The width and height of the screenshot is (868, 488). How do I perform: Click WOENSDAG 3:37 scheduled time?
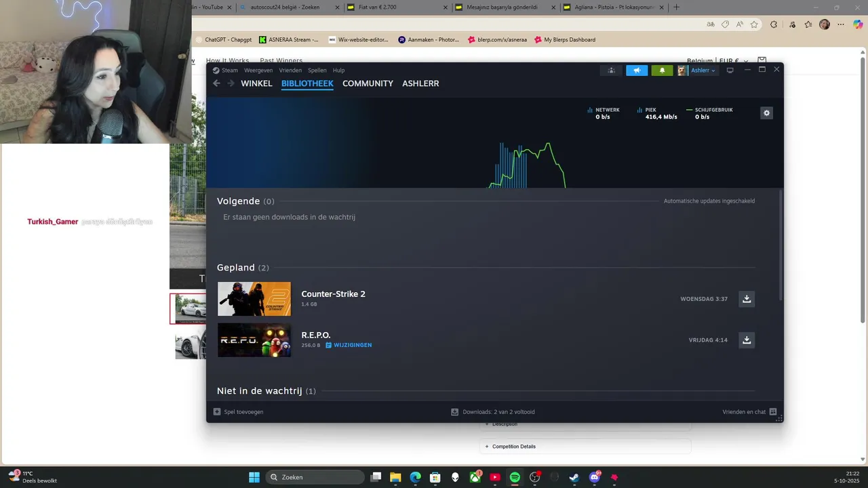click(704, 299)
